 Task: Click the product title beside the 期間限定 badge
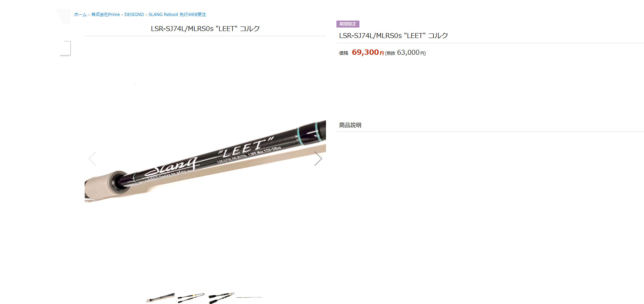click(x=394, y=36)
